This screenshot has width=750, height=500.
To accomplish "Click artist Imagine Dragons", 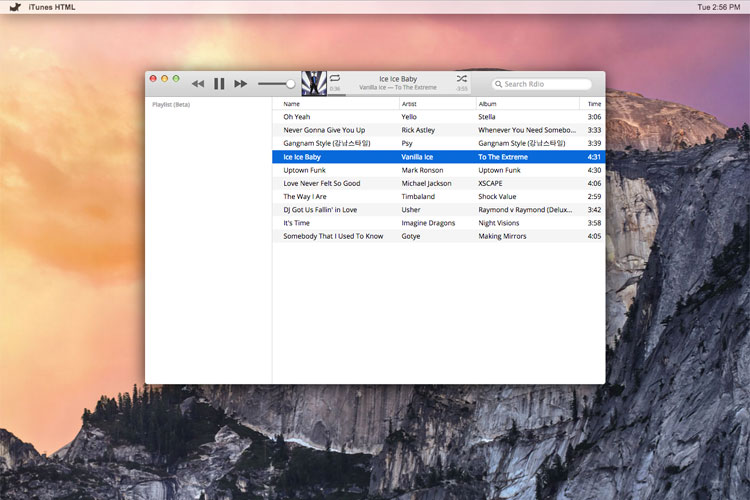I will pos(428,223).
